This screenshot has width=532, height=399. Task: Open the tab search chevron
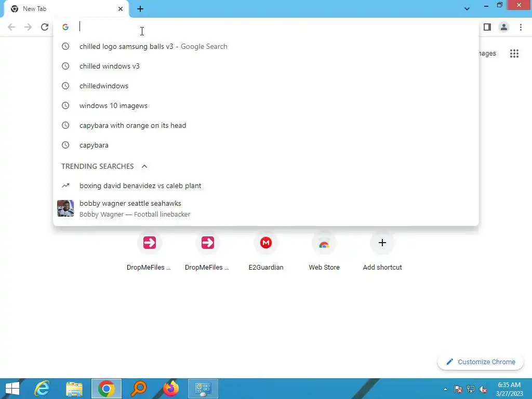pos(467,9)
